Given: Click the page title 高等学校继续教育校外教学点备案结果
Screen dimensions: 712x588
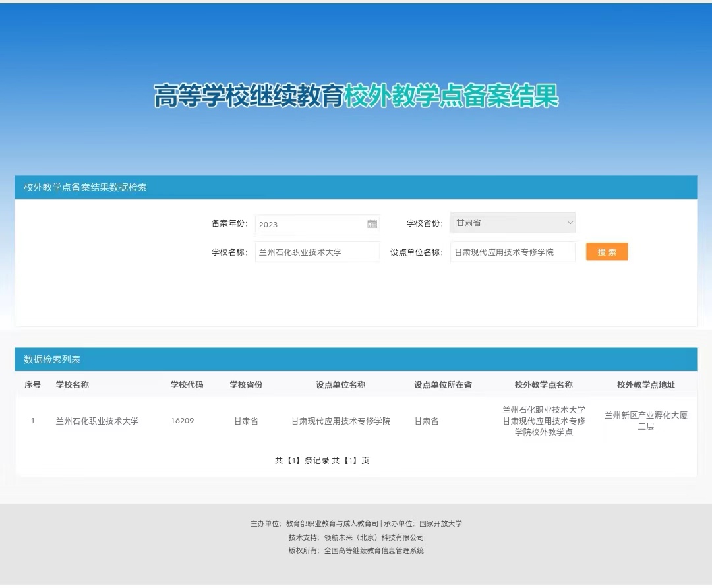Looking at the screenshot, I should 356,96.
